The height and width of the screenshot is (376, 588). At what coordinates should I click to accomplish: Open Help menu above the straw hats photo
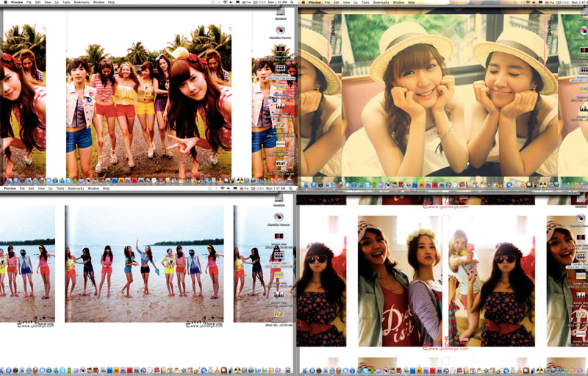coord(412,2)
